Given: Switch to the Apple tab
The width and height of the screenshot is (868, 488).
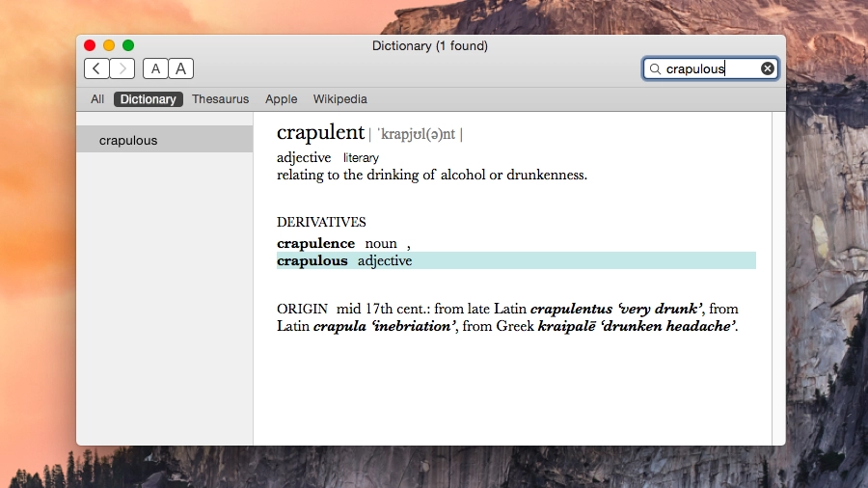Looking at the screenshot, I should pyautogui.click(x=282, y=99).
